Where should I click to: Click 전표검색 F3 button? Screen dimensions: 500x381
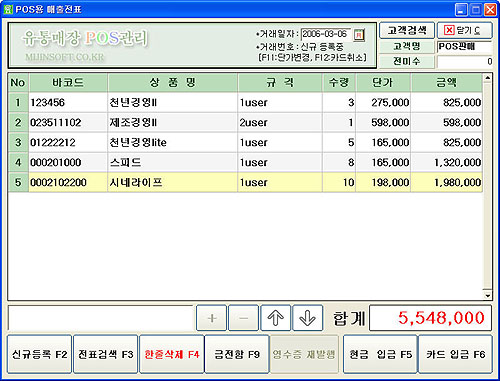click(x=105, y=354)
